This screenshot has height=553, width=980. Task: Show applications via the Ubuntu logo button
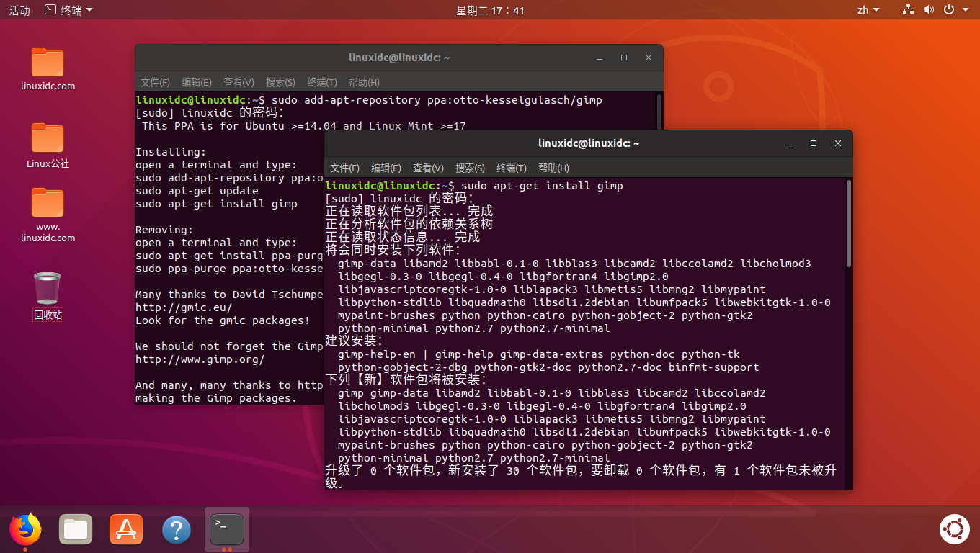(x=955, y=530)
